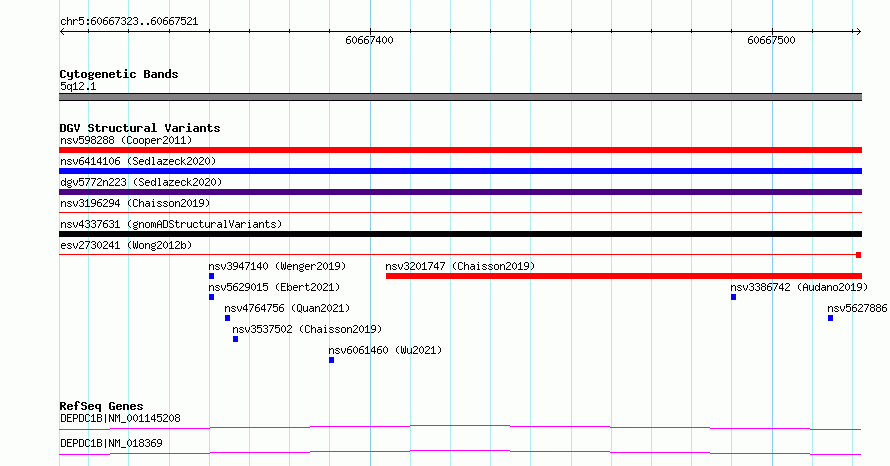Click the nsv4337631 gnomAD black bar

[x=460, y=234]
